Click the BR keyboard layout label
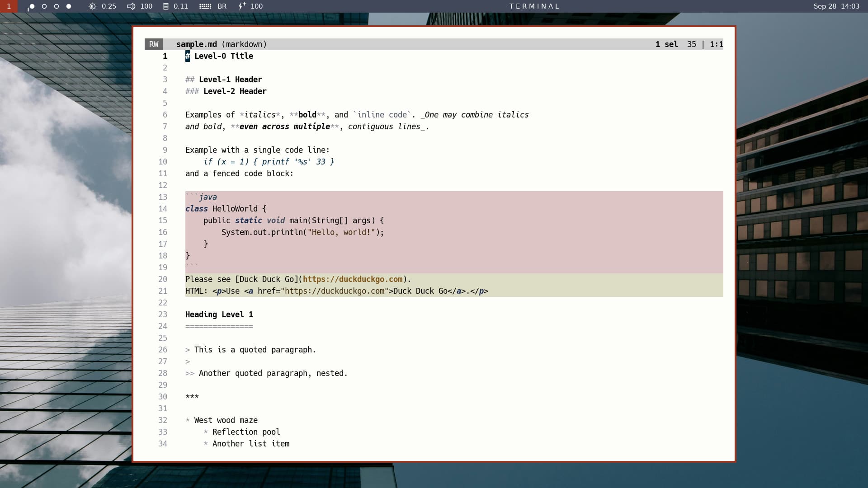The height and width of the screenshot is (488, 868). tap(222, 6)
